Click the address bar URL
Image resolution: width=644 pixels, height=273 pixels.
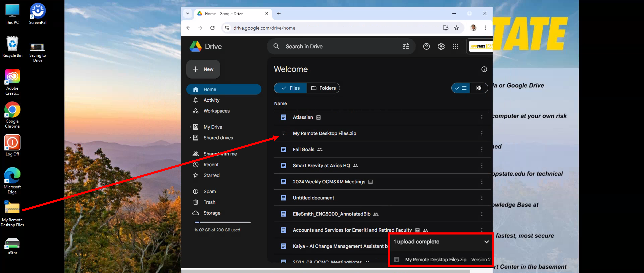point(264,28)
